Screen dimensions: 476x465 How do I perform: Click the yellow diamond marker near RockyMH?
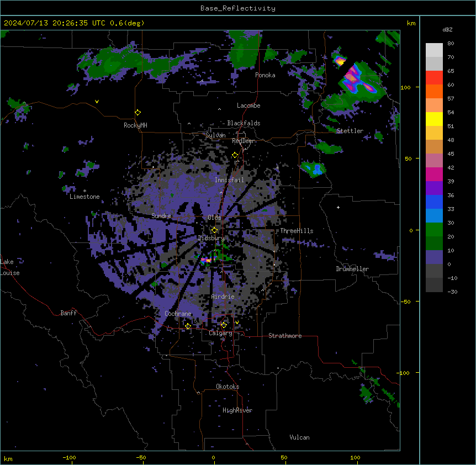(138, 113)
